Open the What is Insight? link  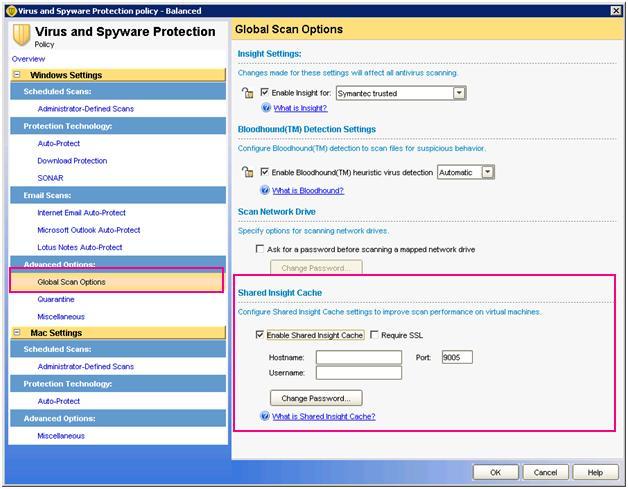[x=300, y=108]
